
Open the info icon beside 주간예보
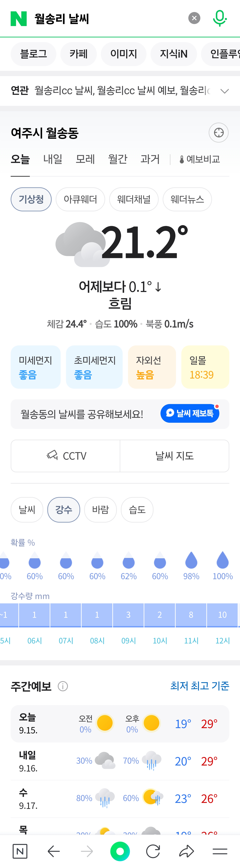pos(63,686)
